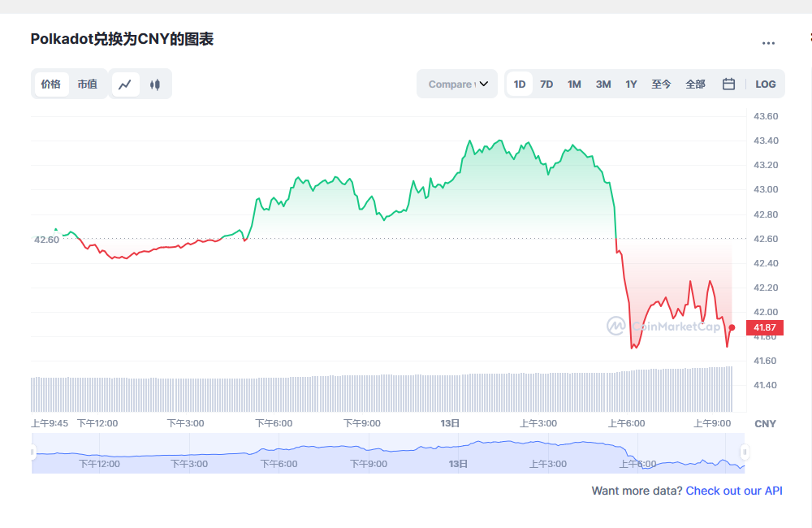The width and height of the screenshot is (812, 528).
Task: Choose the 至今 (YTD) time range
Action: click(x=661, y=84)
